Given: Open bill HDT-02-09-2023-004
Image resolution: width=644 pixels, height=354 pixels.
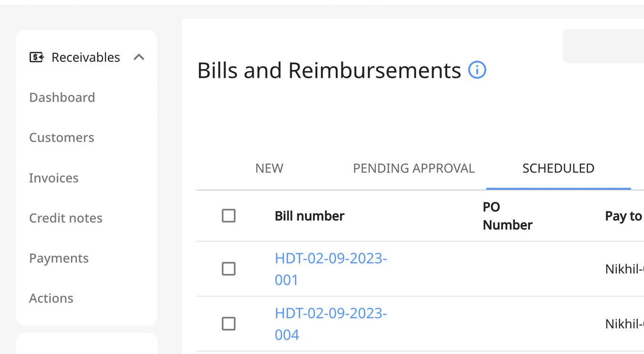Looking at the screenshot, I should (331, 324).
